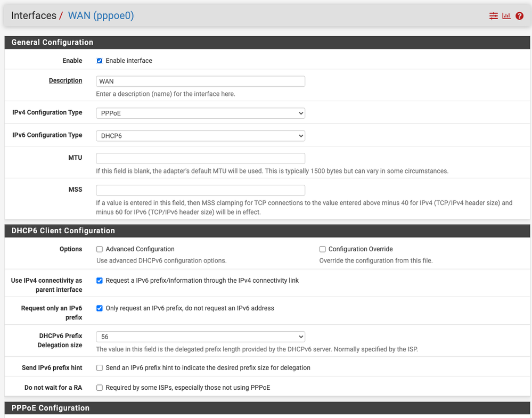
Task: Uncheck the Enable interface checkbox
Action: (100, 61)
